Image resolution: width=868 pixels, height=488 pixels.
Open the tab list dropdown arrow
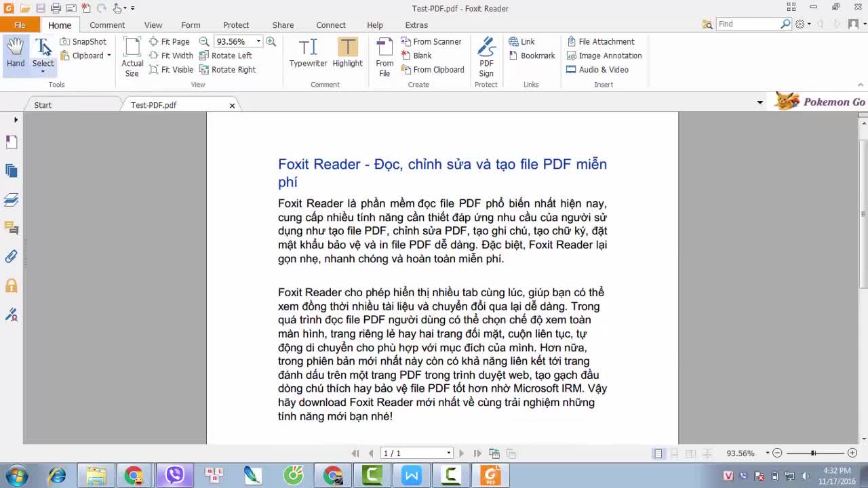click(x=760, y=102)
